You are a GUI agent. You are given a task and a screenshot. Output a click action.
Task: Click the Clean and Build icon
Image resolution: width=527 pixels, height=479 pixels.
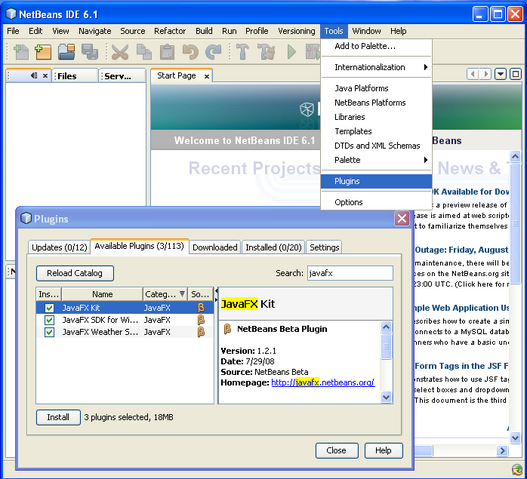pos(266,52)
